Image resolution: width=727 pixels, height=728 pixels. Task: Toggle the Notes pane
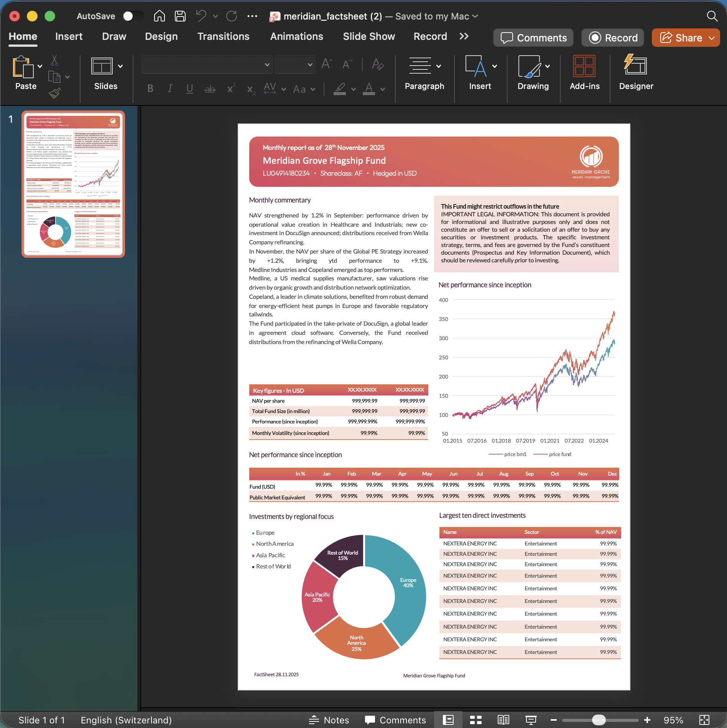329,720
